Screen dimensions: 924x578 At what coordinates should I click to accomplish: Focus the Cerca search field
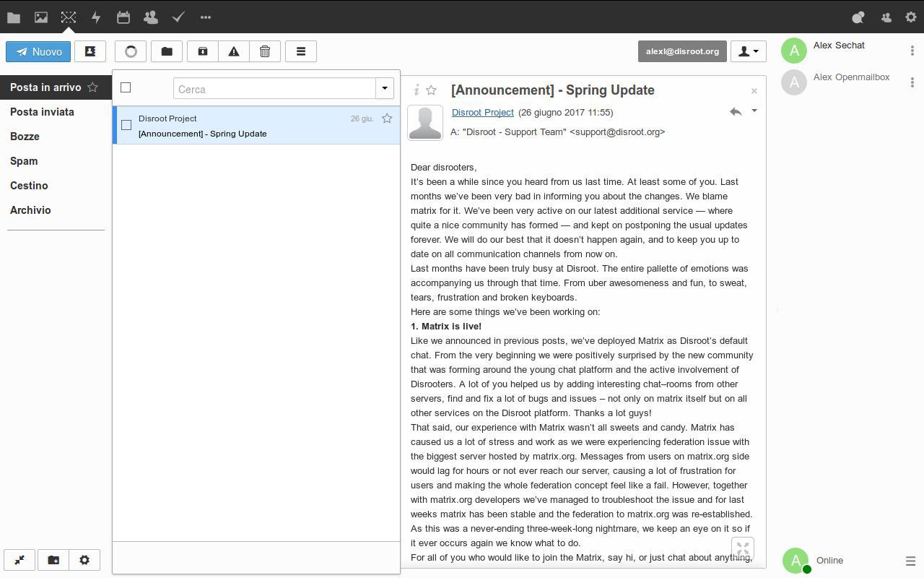pyautogui.click(x=275, y=89)
